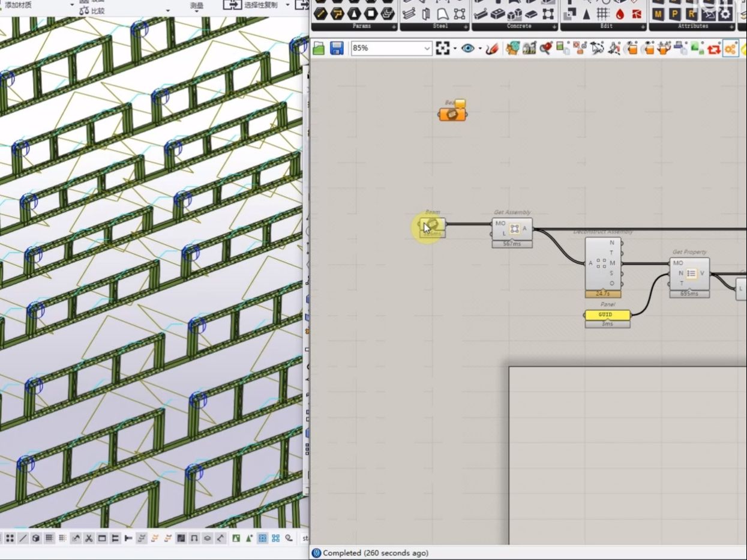Image resolution: width=747 pixels, height=560 pixels.
Task: Click the gear icon in the Attributes panel
Action: click(726, 14)
